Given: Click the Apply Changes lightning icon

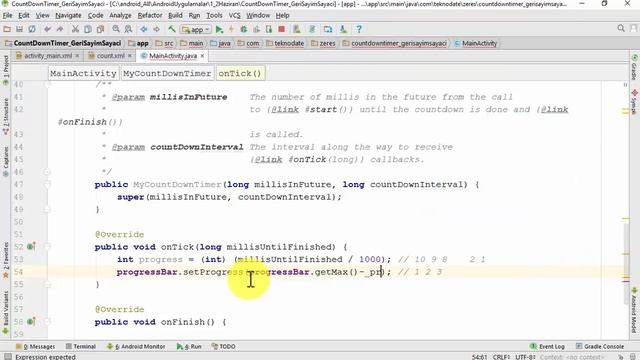Looking at the screenshot, I should tap(231, 29).
